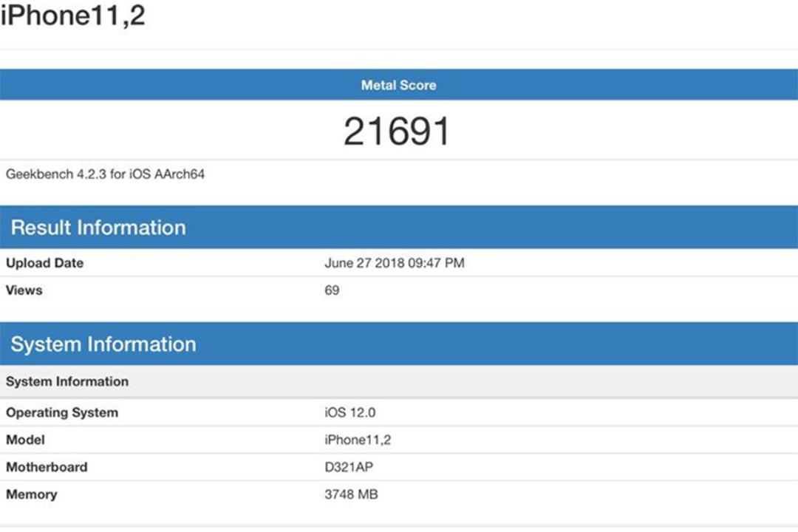Click the 3748 MB memory value
This screenshot has height=532, width=798.
point(351,494)
